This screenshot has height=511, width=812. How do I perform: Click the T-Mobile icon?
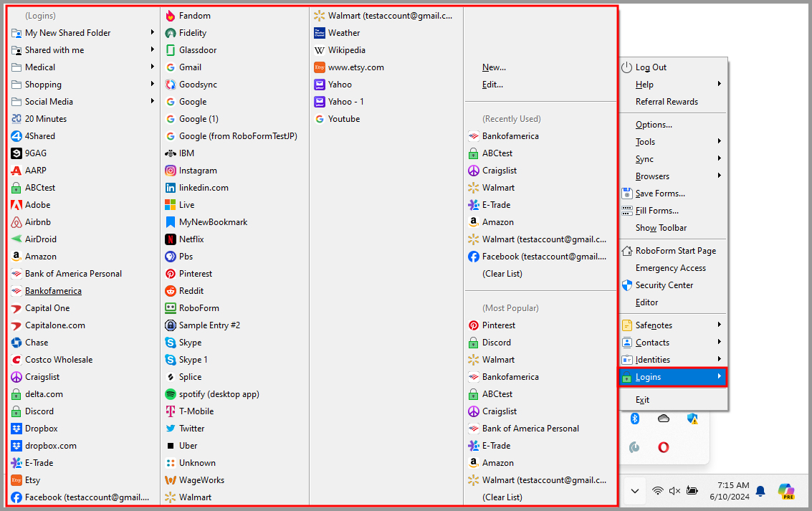click(171, 411)
